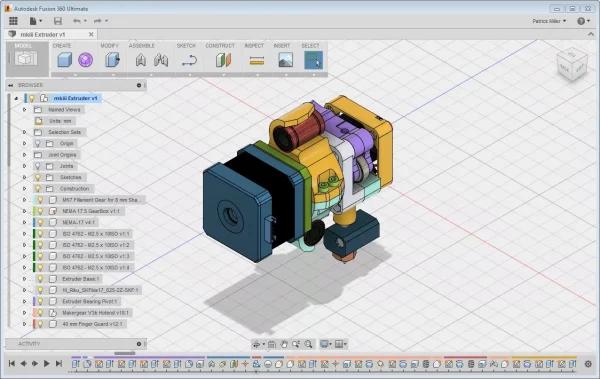Open the File menu icon
This screenshot has height=379, width=600.
pyautogui.click(x=35, y=21)
